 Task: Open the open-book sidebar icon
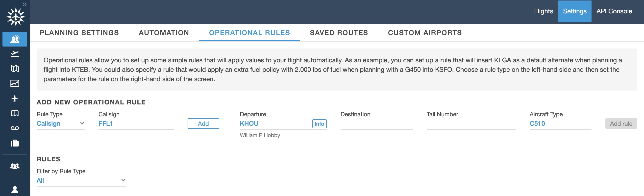[x=15, y=113]
